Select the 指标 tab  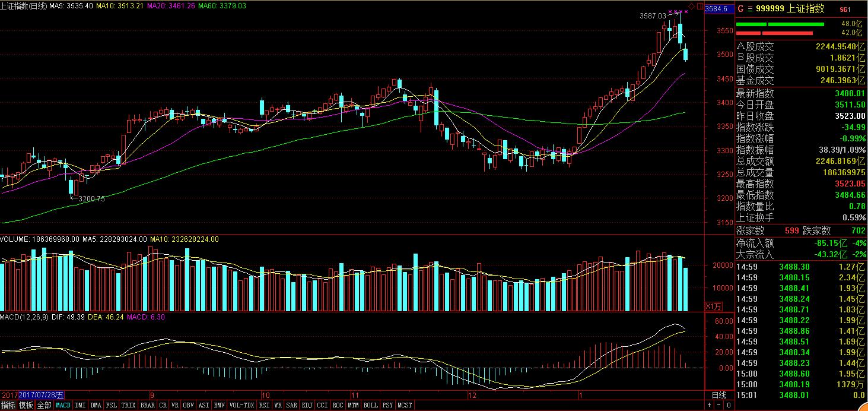click(x=8, y=405)
